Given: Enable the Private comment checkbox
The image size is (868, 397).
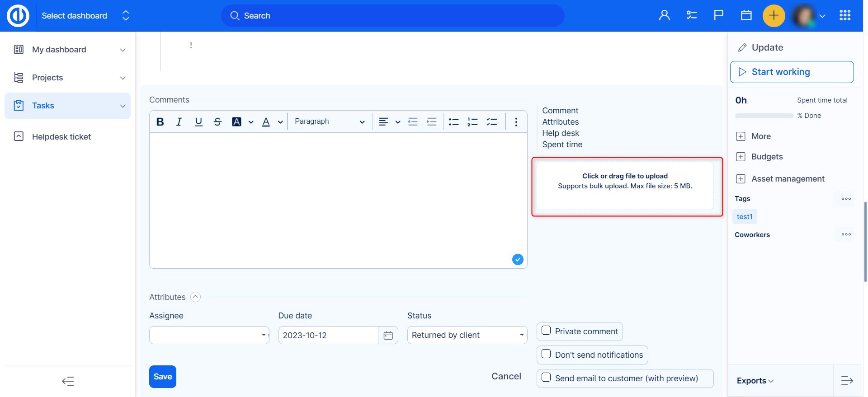Looking at the screenshot, I should (546, 331).
